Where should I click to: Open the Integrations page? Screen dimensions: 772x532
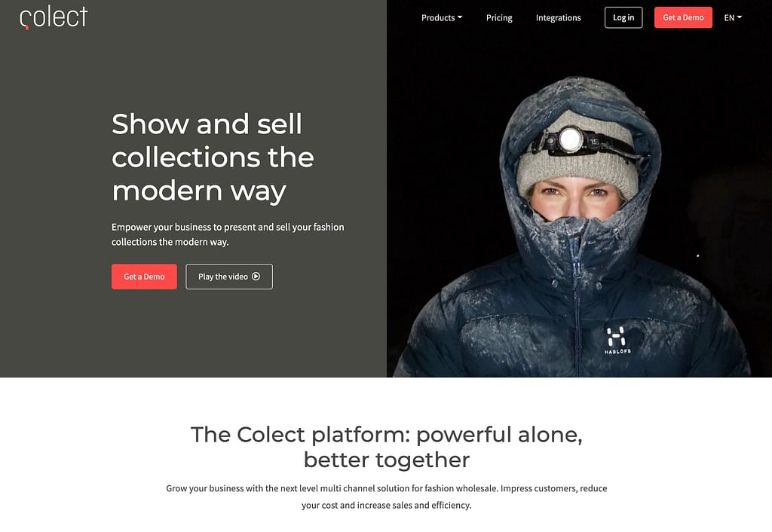[559, 18]
